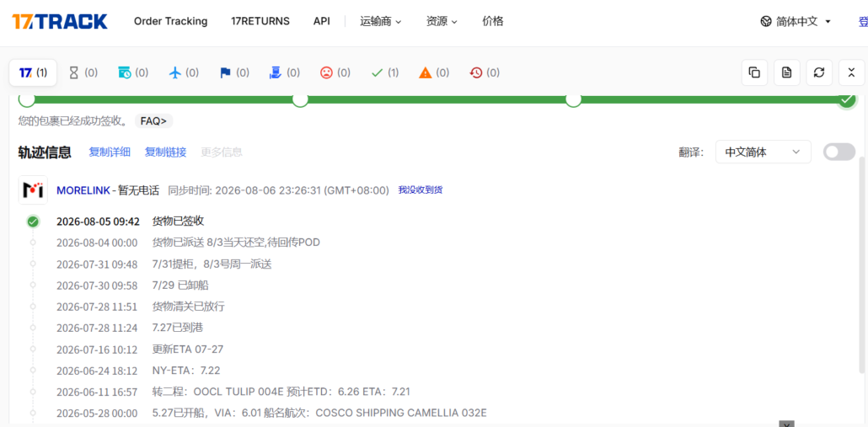
Task: Open Order Tracking menu item
Action: [170, 22]
